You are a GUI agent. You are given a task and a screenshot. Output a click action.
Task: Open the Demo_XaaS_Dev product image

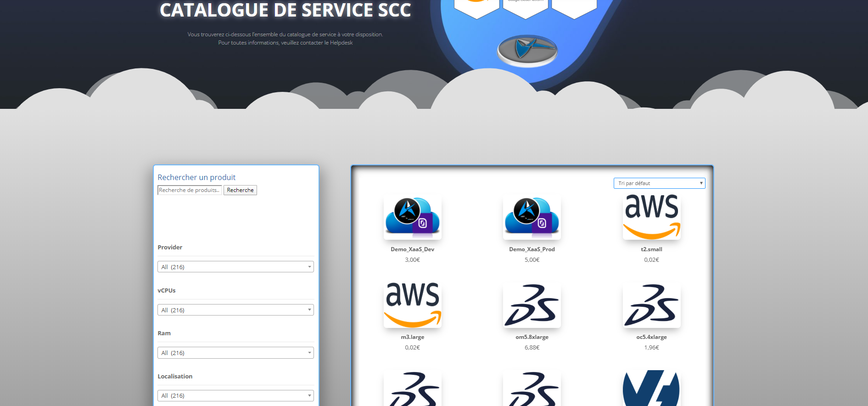(x=412, y=216)
